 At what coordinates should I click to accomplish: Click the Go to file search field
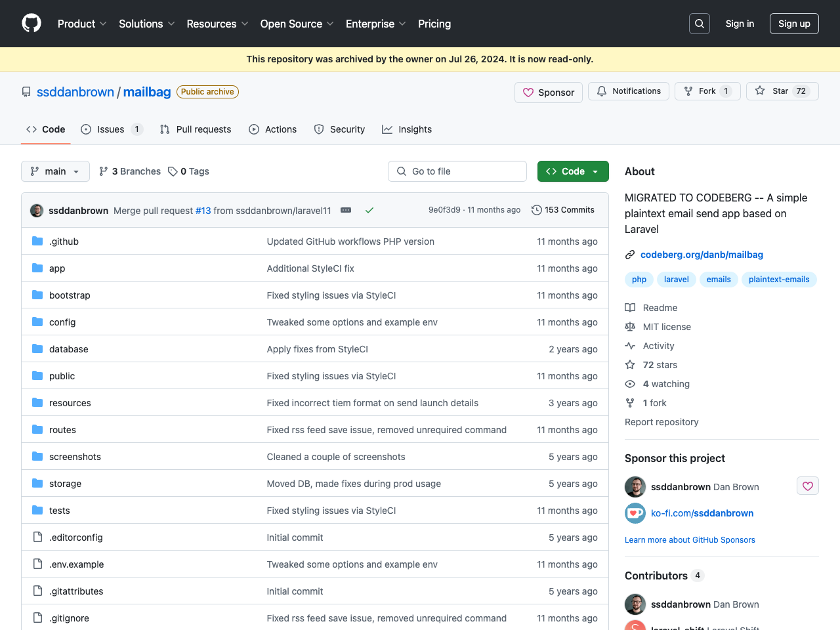[x=457, y=171]
